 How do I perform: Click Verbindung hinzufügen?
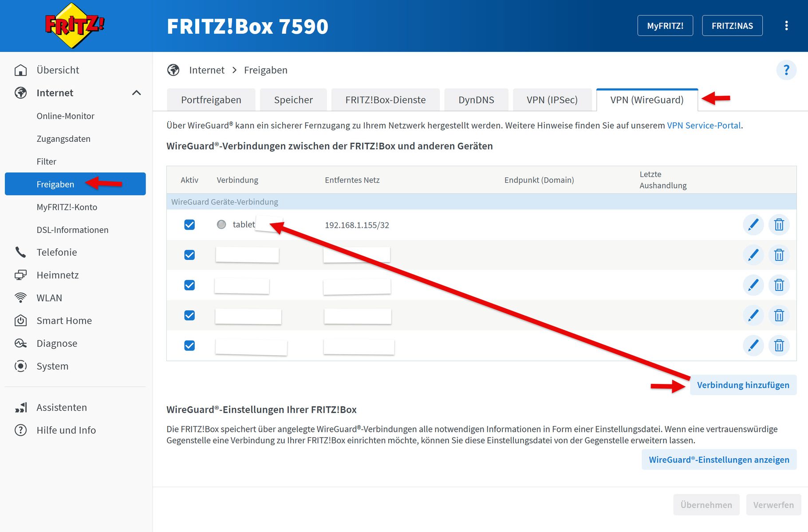pyautogui.click(x=743, y=385)
